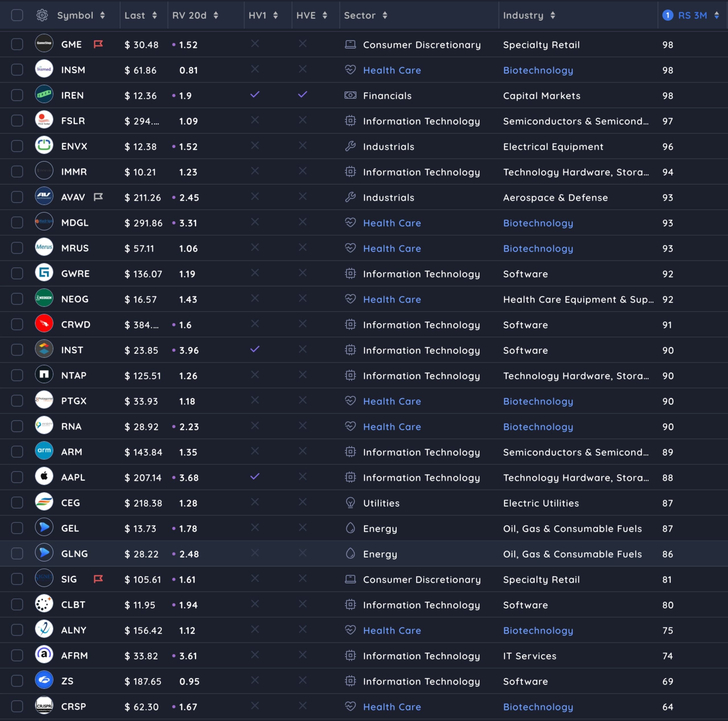Check the CRSP row checkbox
Screen dimensions: 728x721
point(17,706)
